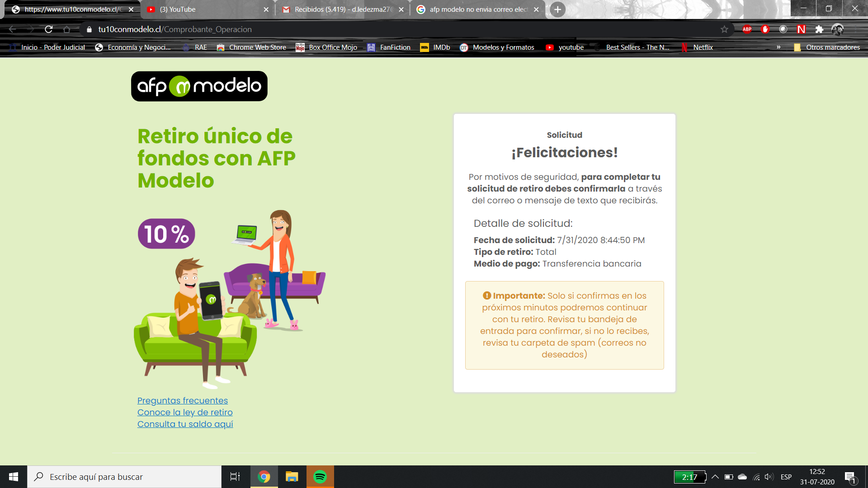Open the Otros marcadores folder
The width and height of the screenshot is (868, 488).
click(x=827, y=47)
